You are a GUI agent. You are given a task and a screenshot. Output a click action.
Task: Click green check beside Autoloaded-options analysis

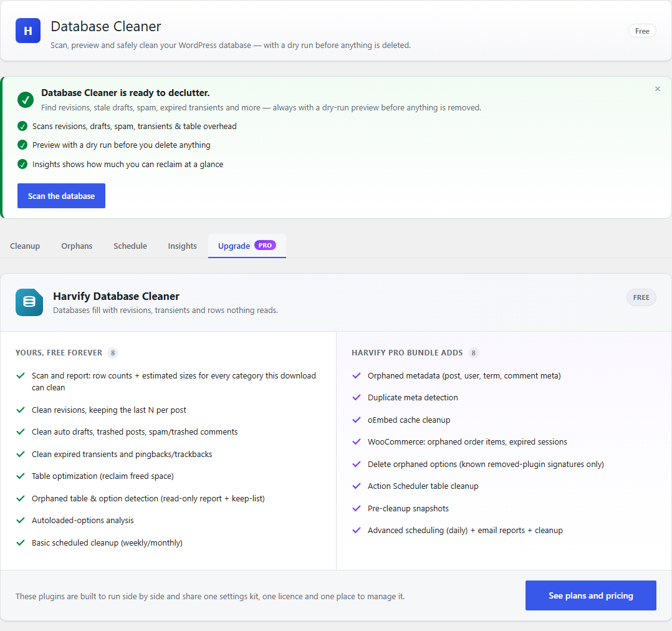coord(21,520)
